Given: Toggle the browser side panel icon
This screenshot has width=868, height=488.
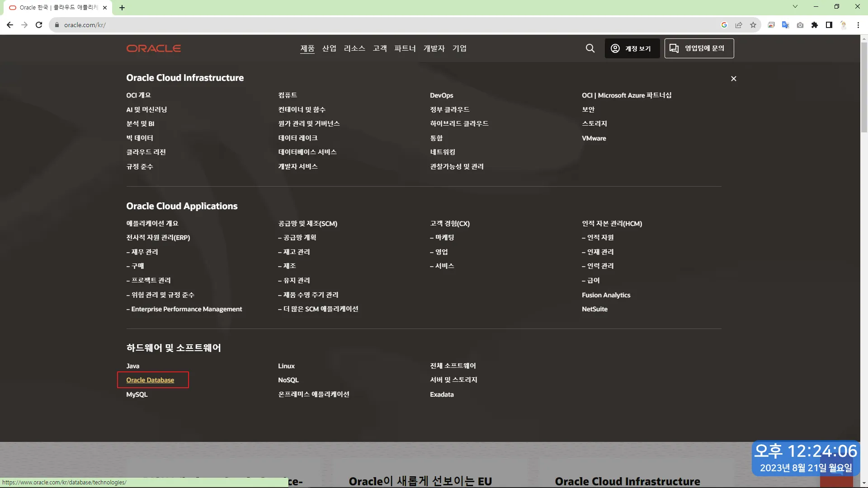Looking at the screenshot, I should (829, 25).
